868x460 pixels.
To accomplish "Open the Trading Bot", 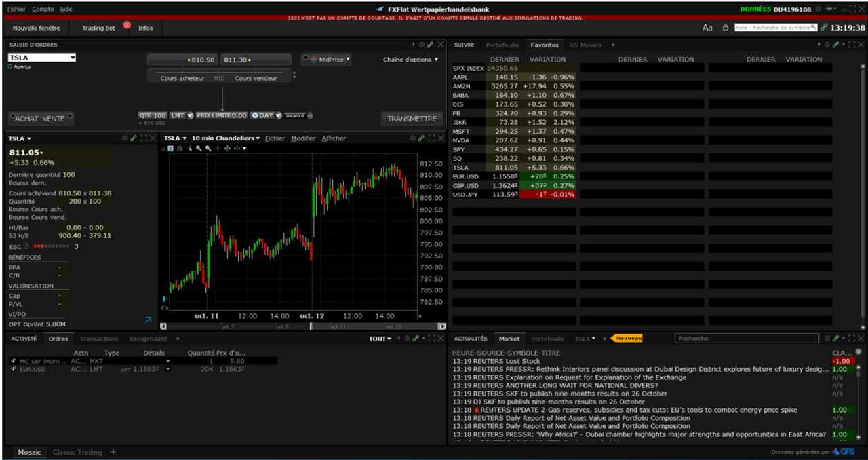I will (98, 28).
